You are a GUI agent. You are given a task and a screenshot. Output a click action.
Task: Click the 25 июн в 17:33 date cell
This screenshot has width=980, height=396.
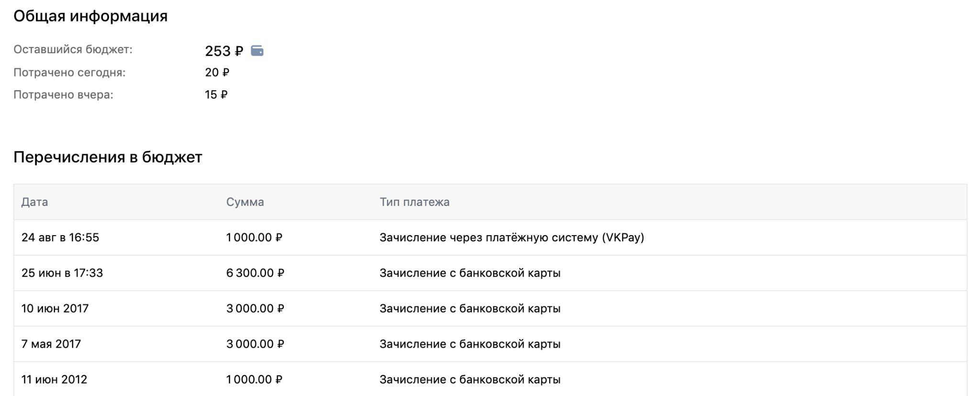pos(62,273)
